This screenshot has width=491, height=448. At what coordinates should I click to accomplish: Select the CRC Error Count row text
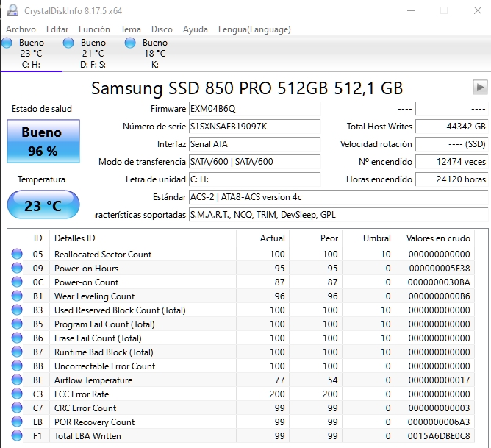pyautogui.click(x=85, y=408)
